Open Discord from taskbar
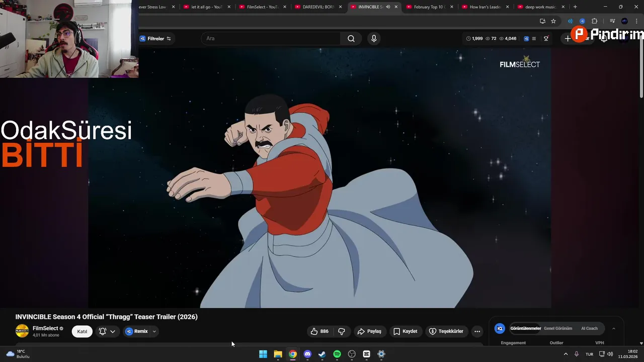Image resolution: width=644 pixels, height=362 pixels. click(x=307, y=354)
